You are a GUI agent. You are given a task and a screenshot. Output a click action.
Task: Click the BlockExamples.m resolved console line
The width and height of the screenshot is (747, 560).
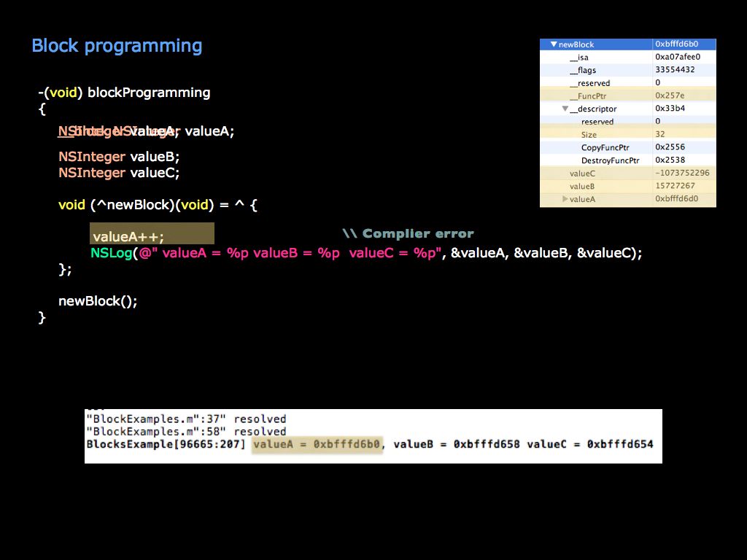point(187,419)
